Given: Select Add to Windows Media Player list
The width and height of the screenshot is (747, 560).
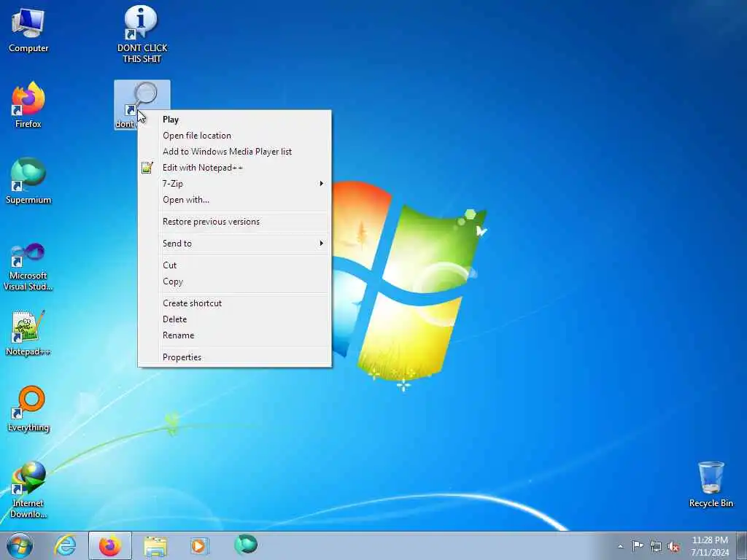Looking at the screenshot, I should (x=234, y=152).
